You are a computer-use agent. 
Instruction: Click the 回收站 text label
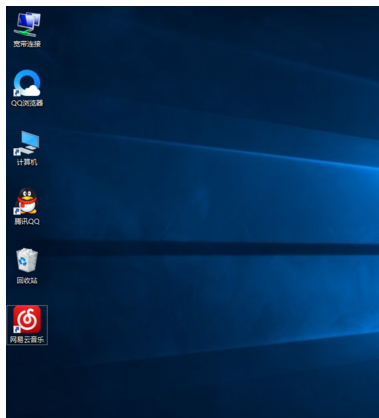pyautogui.click(x=27, y=281)
